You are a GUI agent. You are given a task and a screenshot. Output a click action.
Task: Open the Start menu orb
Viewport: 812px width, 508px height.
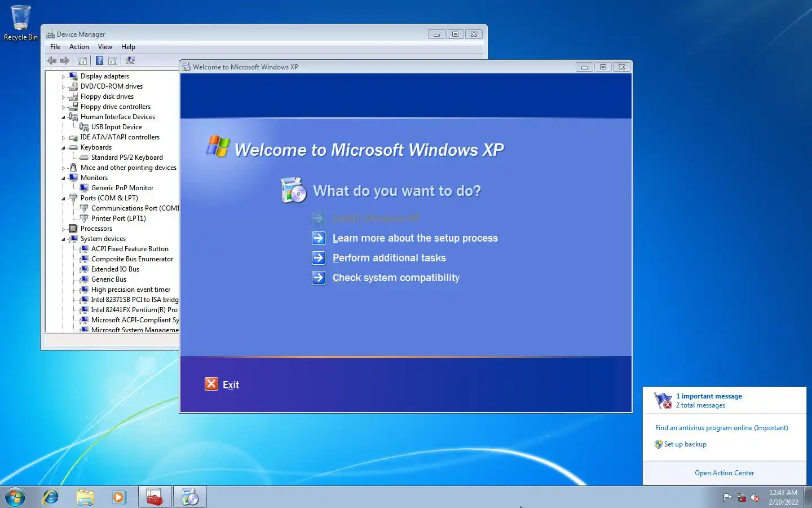(15, 497)
